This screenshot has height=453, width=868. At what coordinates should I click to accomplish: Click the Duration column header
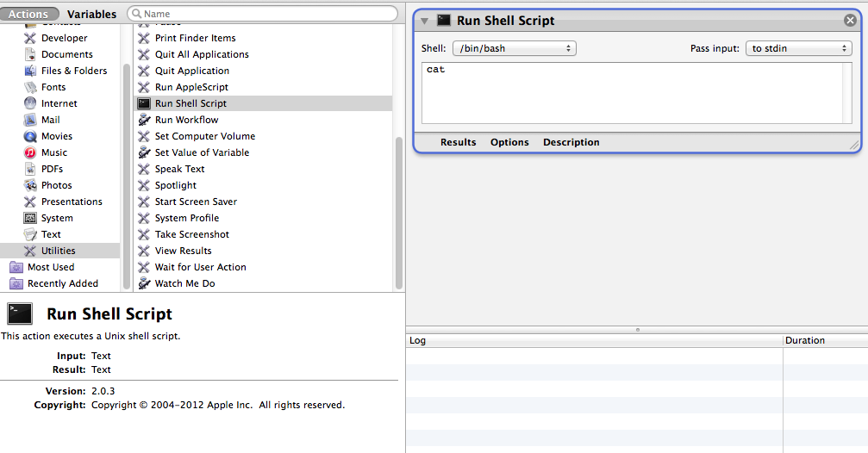(x=826, y=340)
